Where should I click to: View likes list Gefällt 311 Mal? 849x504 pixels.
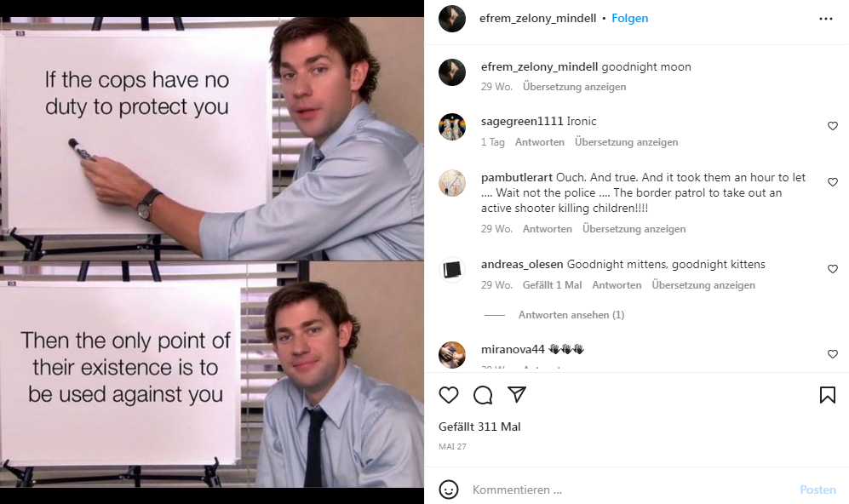tap(479, 427)
